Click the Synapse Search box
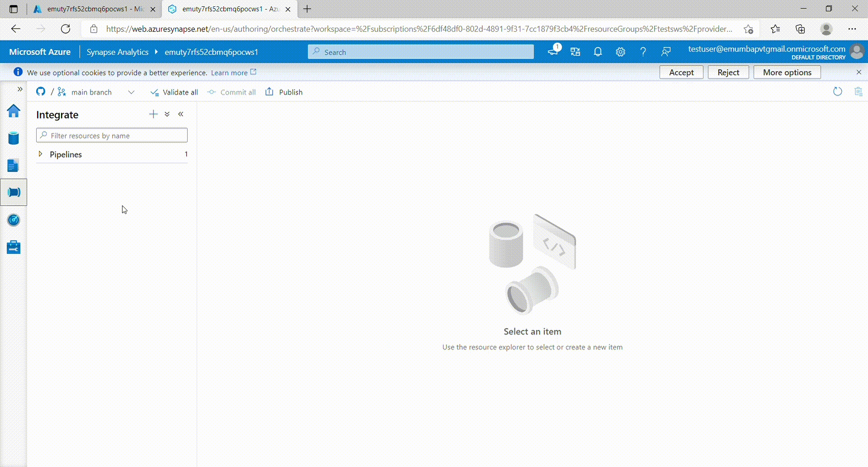The width and height of the screenshot is (868, 467). click(x=420, y=52)
